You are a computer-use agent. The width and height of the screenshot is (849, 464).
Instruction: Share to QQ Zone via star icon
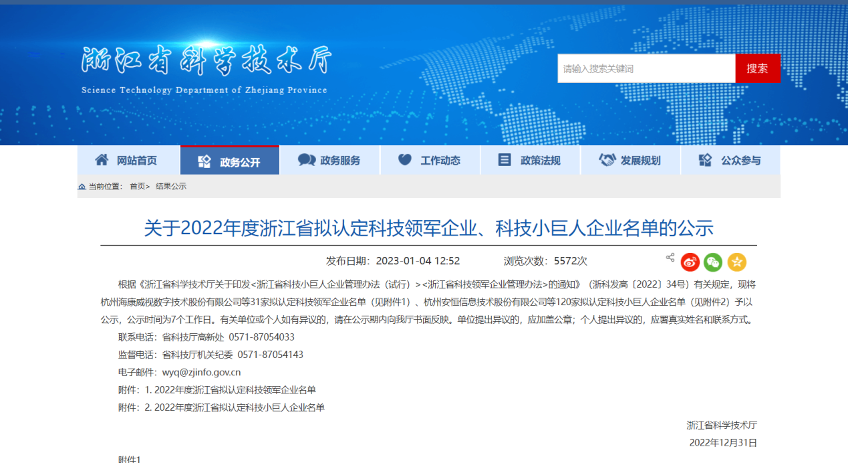coord(737,262)
